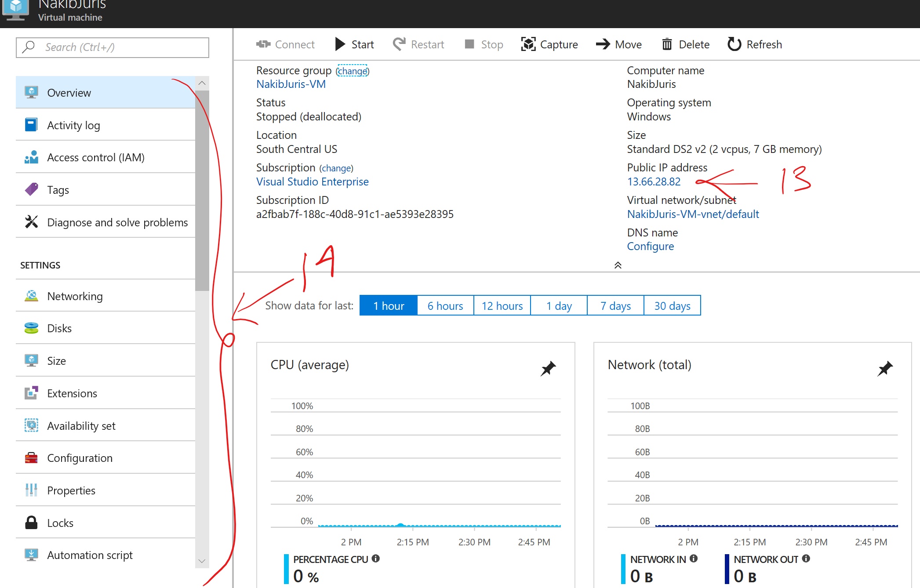The image size is (920, 588).
Task: Click the Search (Ctrl+/) field
Action: pyautogui.click(x=113, y=47)
